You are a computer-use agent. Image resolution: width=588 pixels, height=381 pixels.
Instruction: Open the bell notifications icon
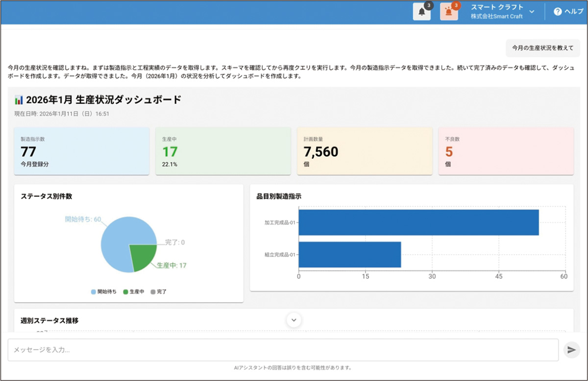(x=421, y=12)
